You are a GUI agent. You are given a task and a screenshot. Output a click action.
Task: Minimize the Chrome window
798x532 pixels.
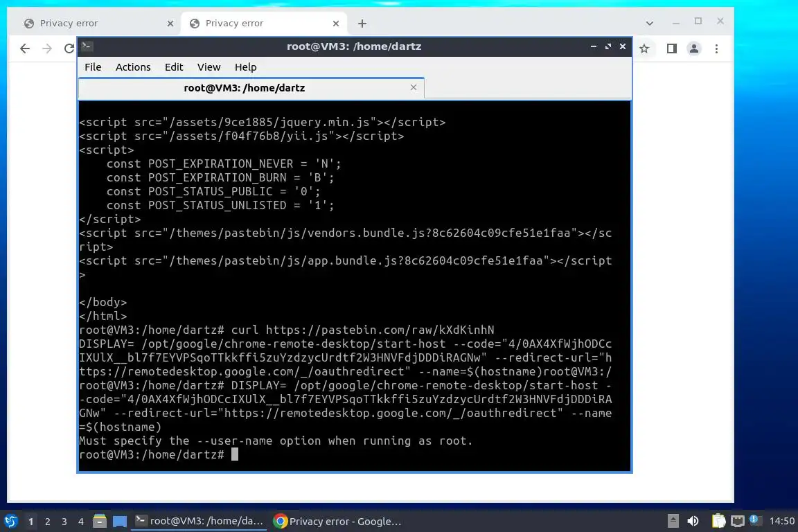pyautogui.click(x=676, y=23)
